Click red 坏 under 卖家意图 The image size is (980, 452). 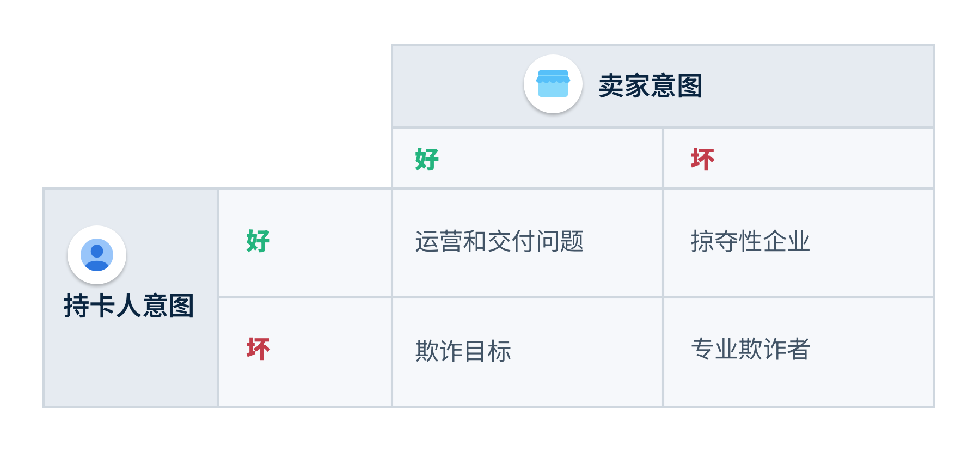(x=702, y=159)
